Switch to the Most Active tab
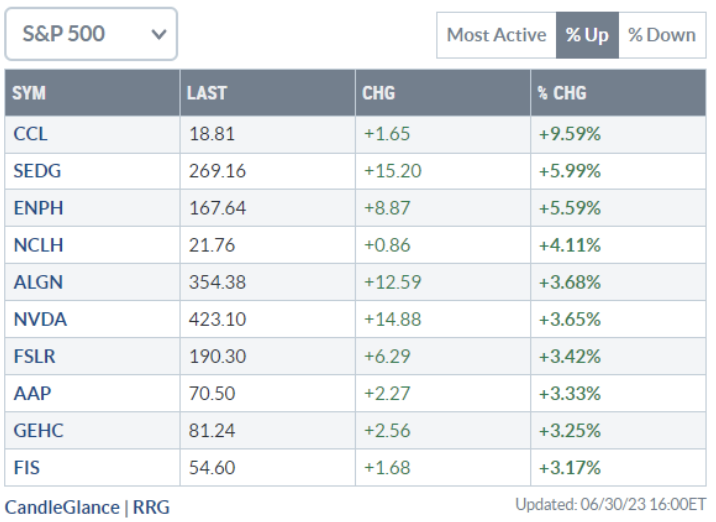Screen dimensions: 716x522 pyautogui.click(x=496, y=35)
